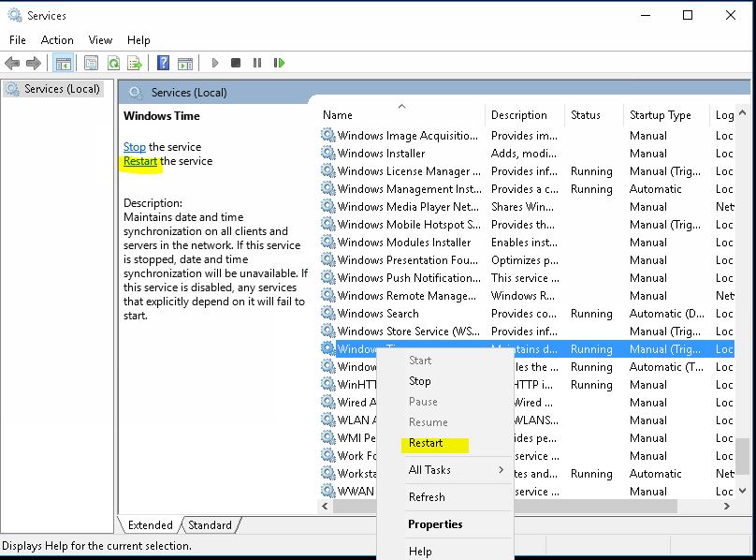Image resolution: width=756 pixels, height=560 pixels.
Task: Click gear icon of Windows Modules Installer row
Action: (327, 242)
